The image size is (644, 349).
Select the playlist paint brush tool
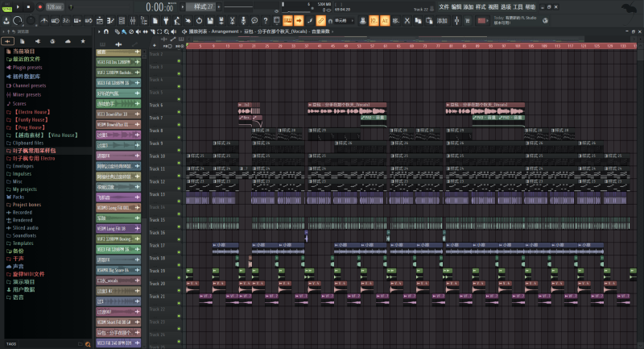coord(124,31)
